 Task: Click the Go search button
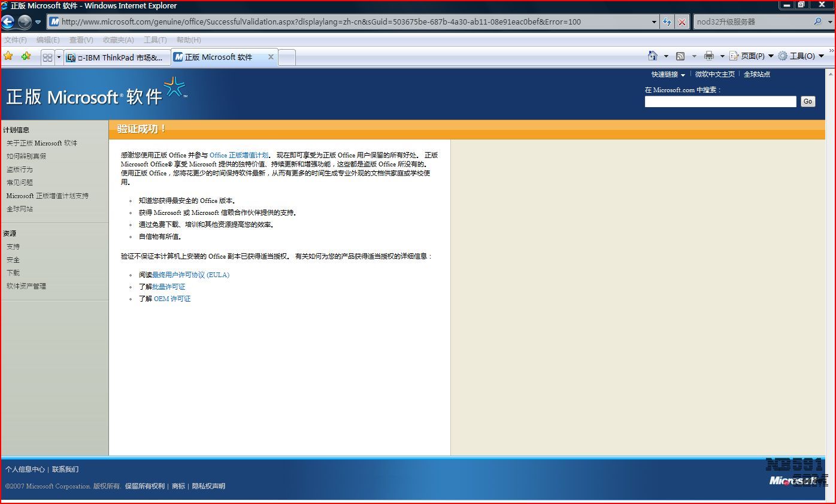click(807, 101)
